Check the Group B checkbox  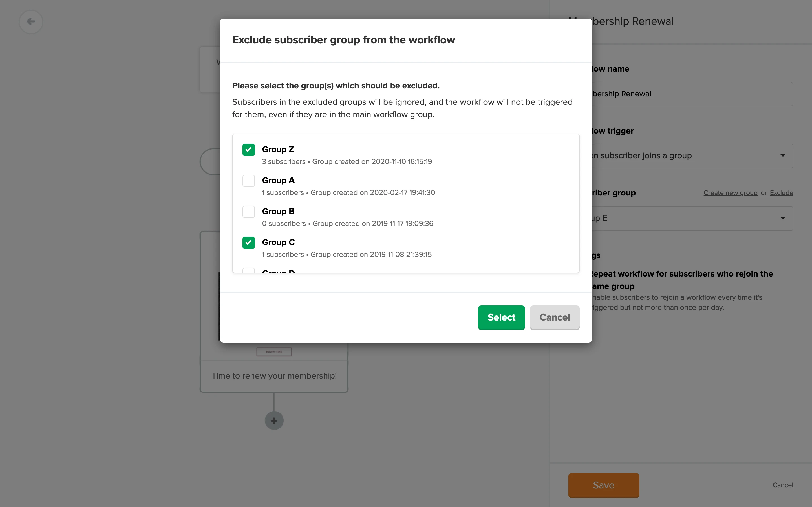249,212
